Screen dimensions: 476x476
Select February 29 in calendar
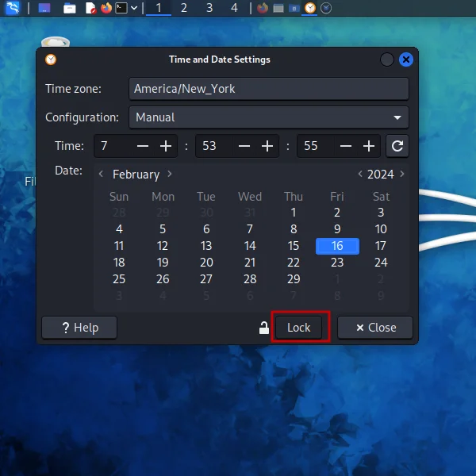coord(294,279)
